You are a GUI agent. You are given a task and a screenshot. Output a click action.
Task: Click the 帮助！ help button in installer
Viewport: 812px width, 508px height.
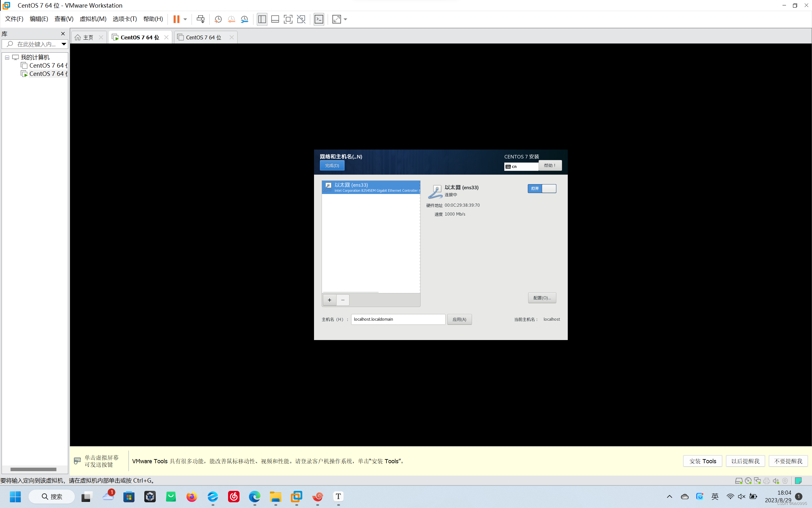(550, 165)
